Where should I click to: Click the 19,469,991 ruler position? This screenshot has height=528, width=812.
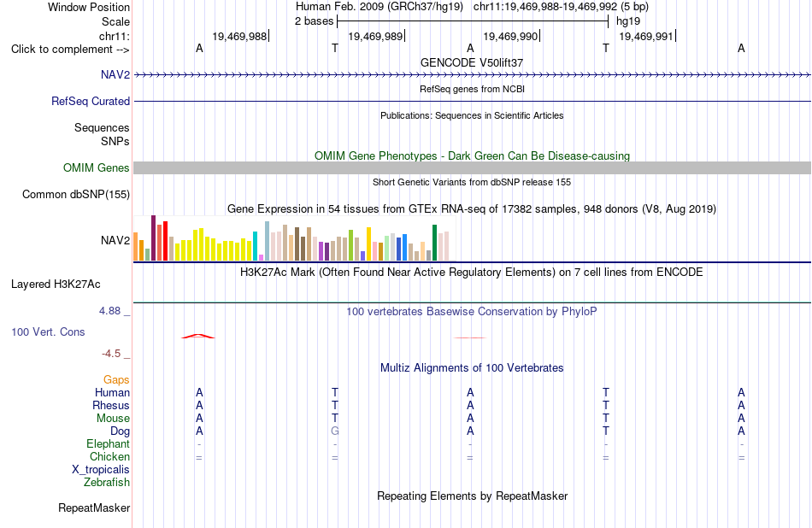pyautogui.click(x=646, y=36)
